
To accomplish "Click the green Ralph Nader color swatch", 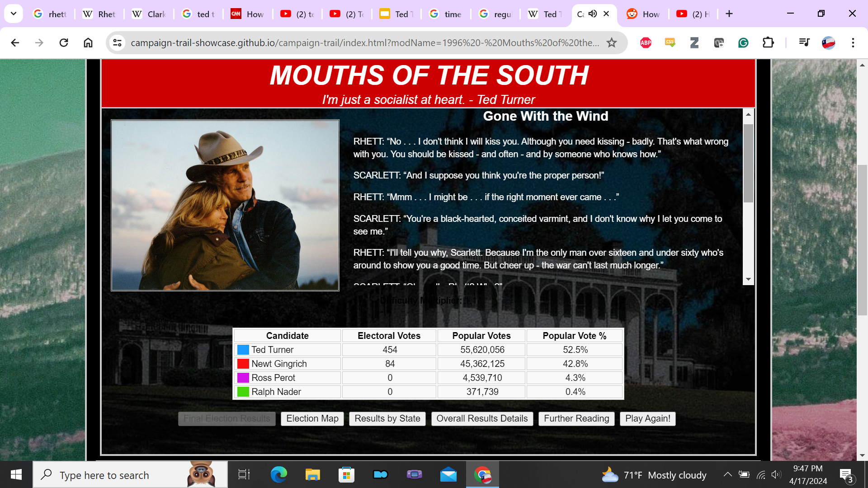I will coord(243,392).
